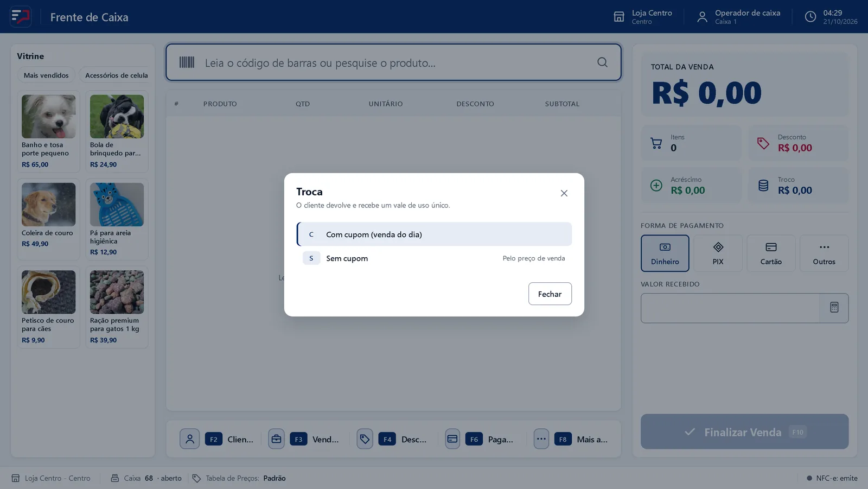Click the calculator icon beside Valor Recebido
This screenshot has width=868, height=489.
[834, 308]
